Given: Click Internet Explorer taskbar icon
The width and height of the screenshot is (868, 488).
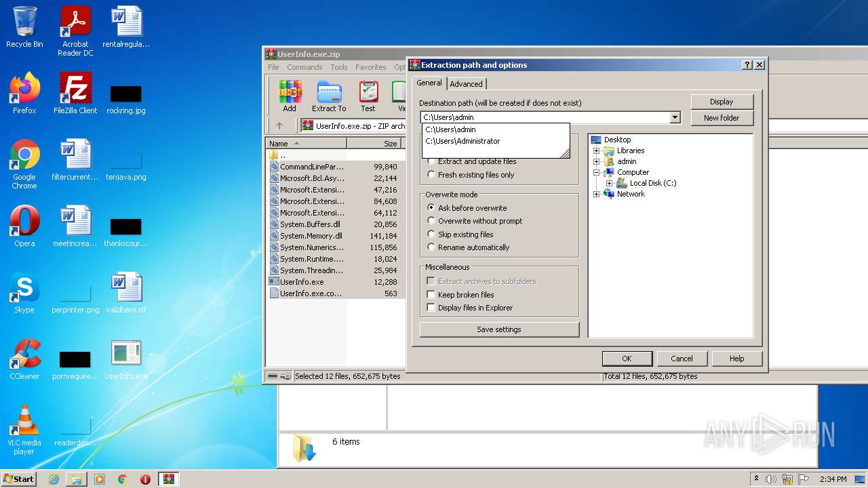Looking at the screenshot, I should click(54, 479).
